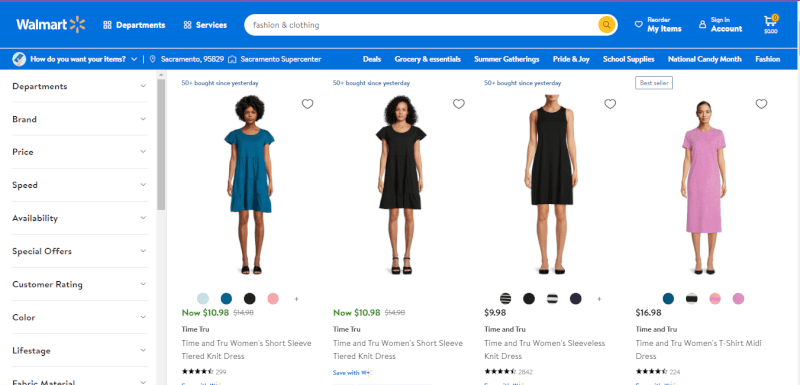Open the black tiered dress photo

[x=401, y=185]
